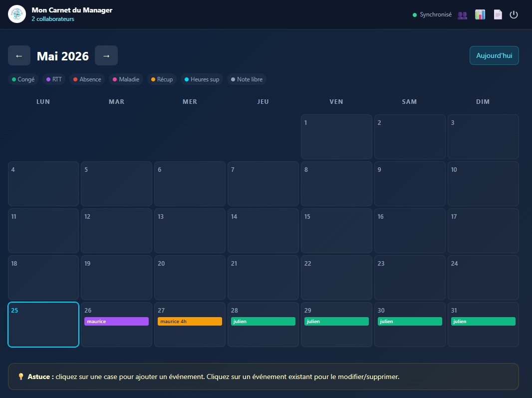Select day 5 cell

[x=116, y=184]
